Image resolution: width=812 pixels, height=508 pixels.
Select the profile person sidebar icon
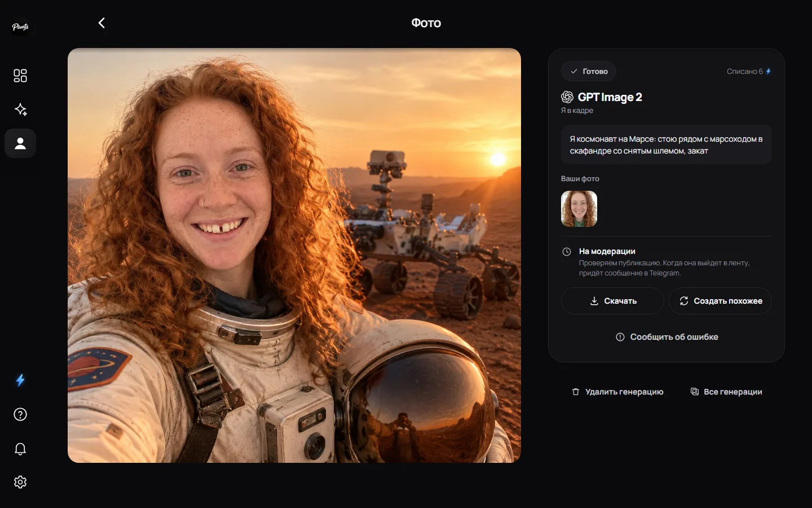click(x=20, y=143)
